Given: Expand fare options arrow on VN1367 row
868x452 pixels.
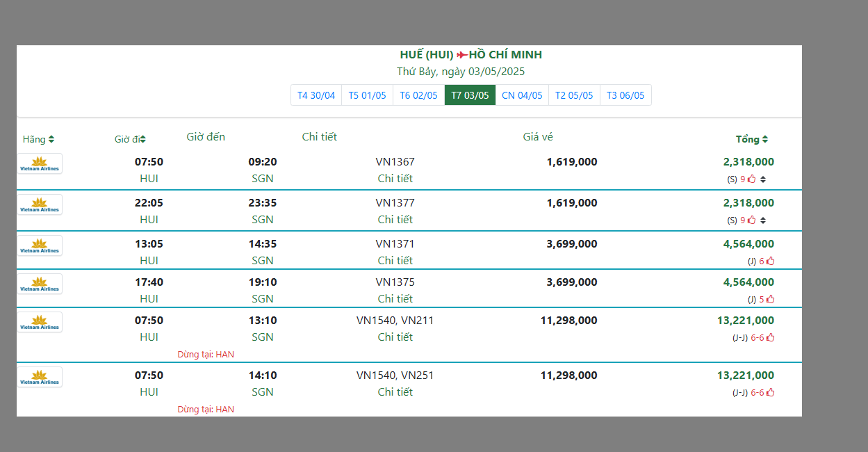Looking at the screenshot, I should (763, 179).
